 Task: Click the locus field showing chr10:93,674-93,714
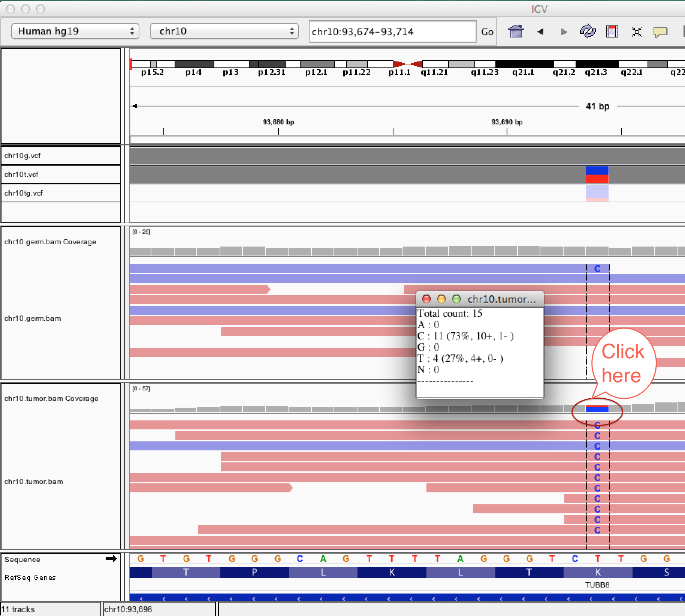pyautogui.click(x=392, y=31)
